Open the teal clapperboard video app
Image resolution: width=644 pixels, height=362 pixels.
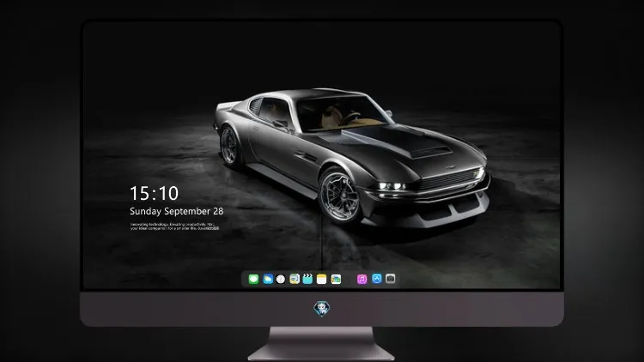click(307, 279)
